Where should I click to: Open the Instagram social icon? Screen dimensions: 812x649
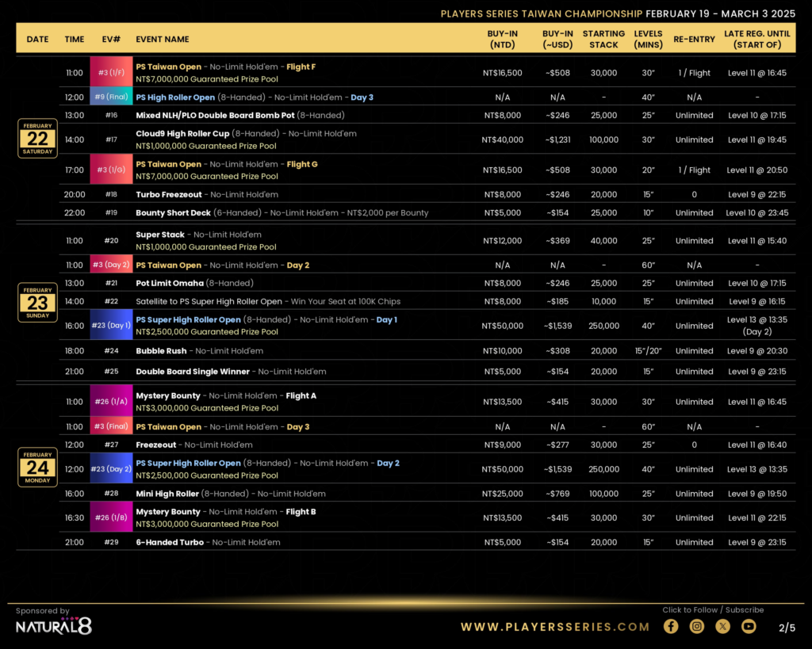[697, 626]
